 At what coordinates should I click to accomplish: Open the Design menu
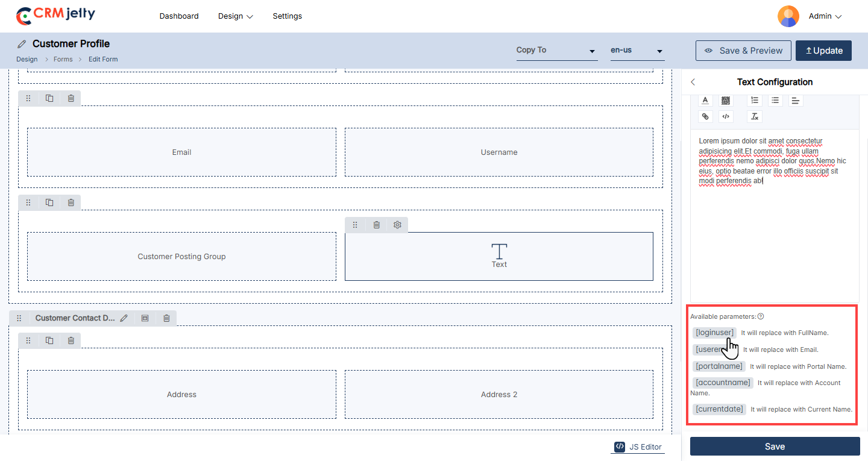[x=235, y=16]
